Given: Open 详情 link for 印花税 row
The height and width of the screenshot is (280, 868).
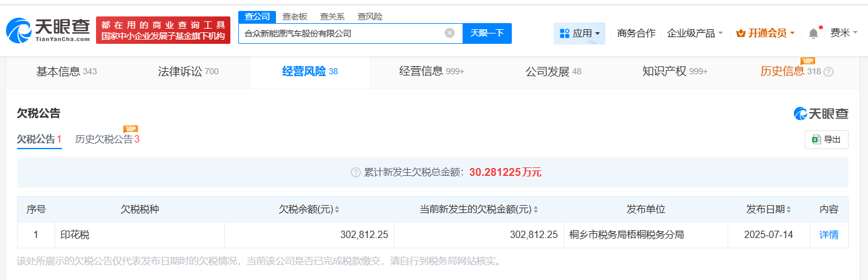Looking at the screenshot, I should click(x=828, y=235).
